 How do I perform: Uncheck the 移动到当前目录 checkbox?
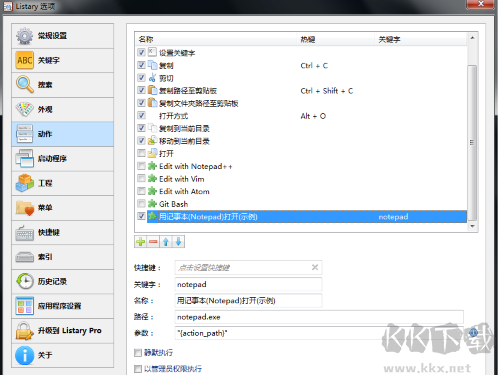[x=141, y=141]
